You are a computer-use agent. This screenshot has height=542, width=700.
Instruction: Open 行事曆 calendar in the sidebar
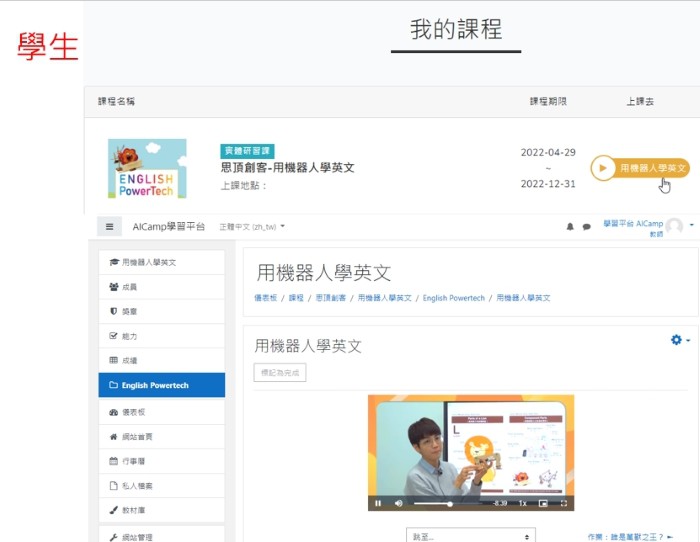161,461
